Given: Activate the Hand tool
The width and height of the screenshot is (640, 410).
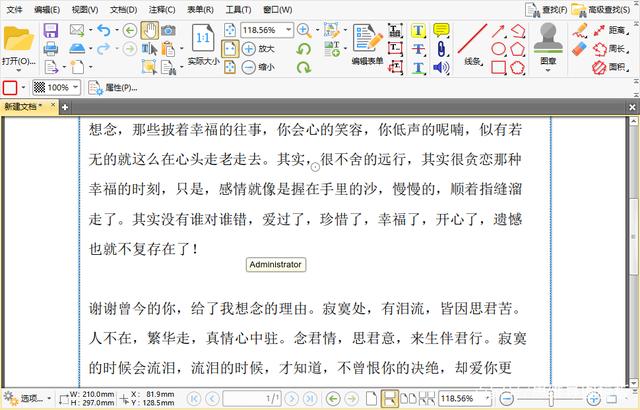Looking at the screenshot, I should 150,30.
